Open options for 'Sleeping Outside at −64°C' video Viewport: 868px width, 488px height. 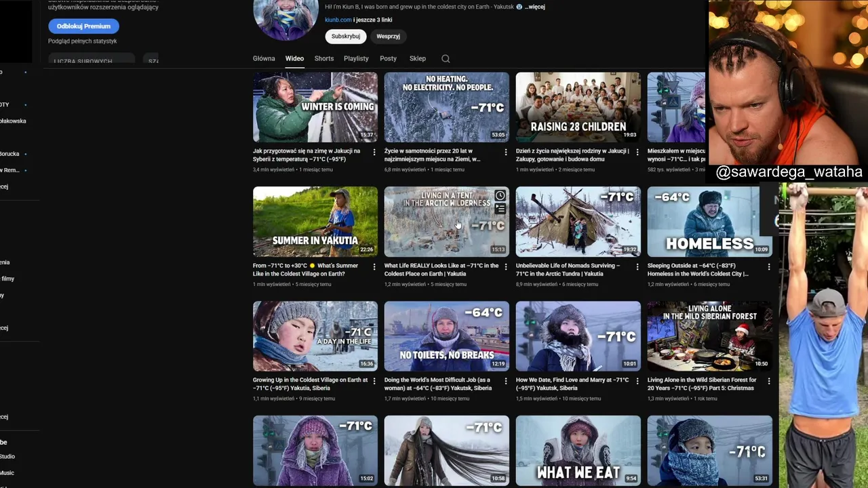tap(769, 267)
